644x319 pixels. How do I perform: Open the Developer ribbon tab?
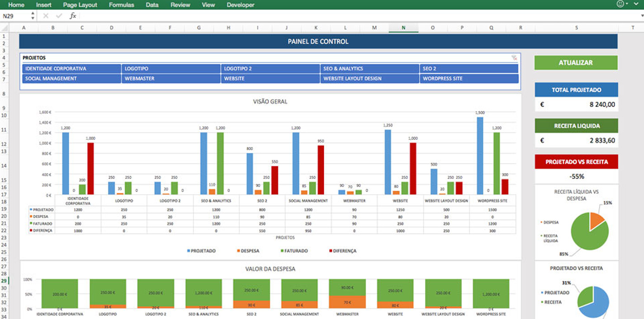tap(241, 5)
